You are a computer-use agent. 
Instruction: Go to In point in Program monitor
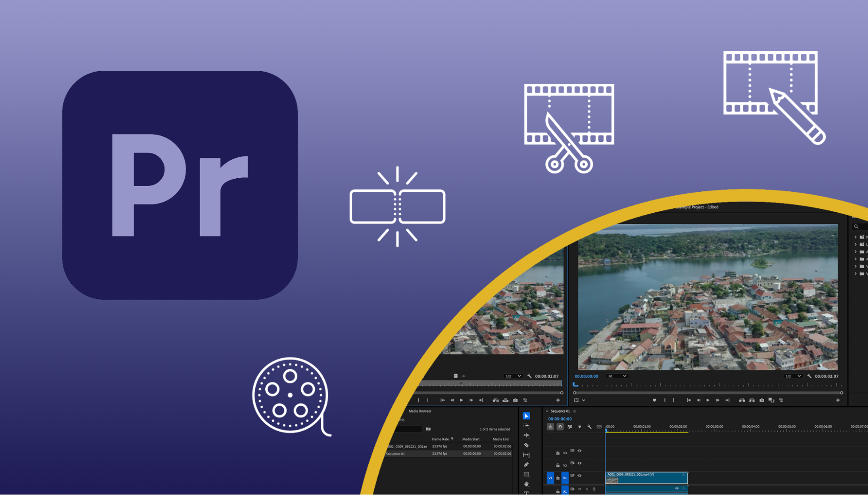coord(689,400)
